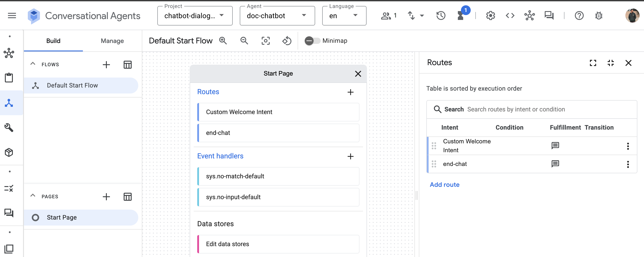Open the table view icon next to PAGES

click(127, 197)
